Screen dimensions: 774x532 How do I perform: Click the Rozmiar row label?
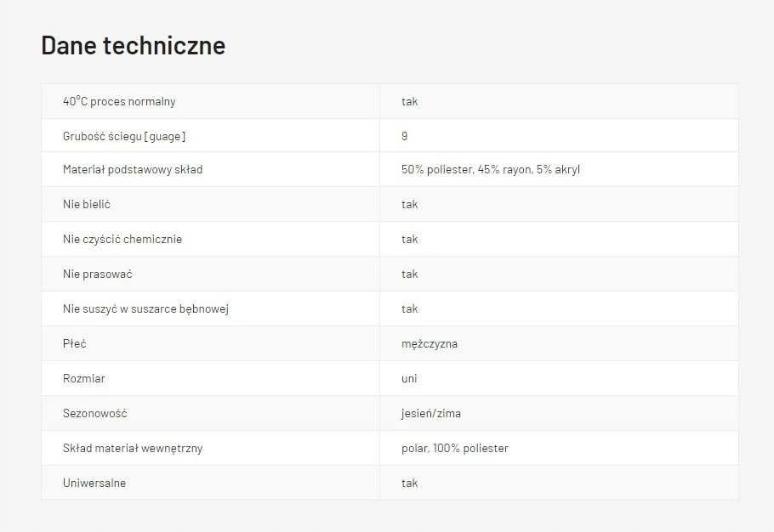click(x=84, y=379)
